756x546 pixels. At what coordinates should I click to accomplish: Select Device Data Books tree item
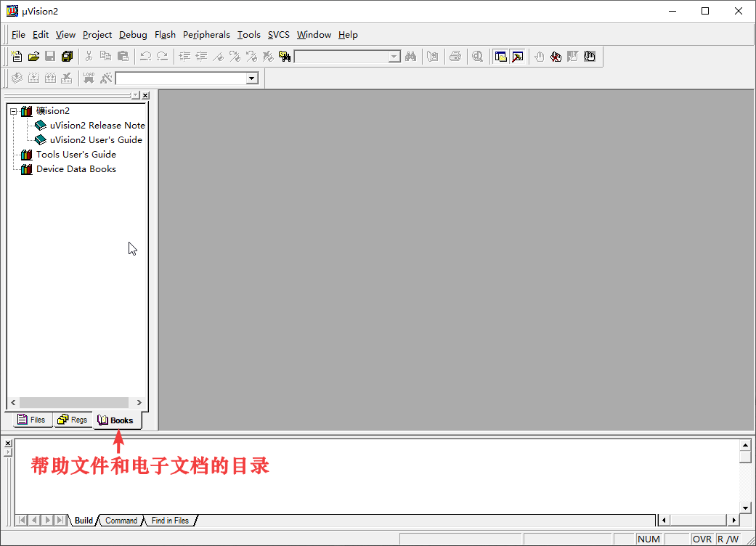pyautogui.click(x=76, y=169)
